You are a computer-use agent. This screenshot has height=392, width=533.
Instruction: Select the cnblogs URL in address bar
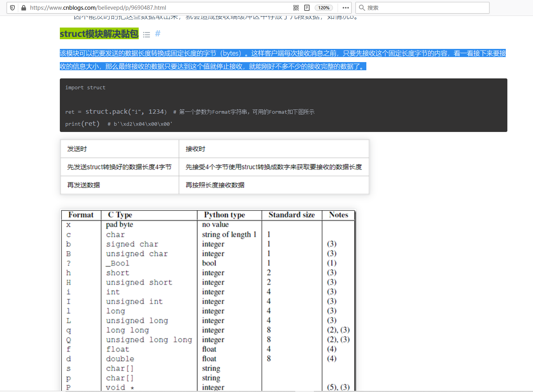click(98, 8)
